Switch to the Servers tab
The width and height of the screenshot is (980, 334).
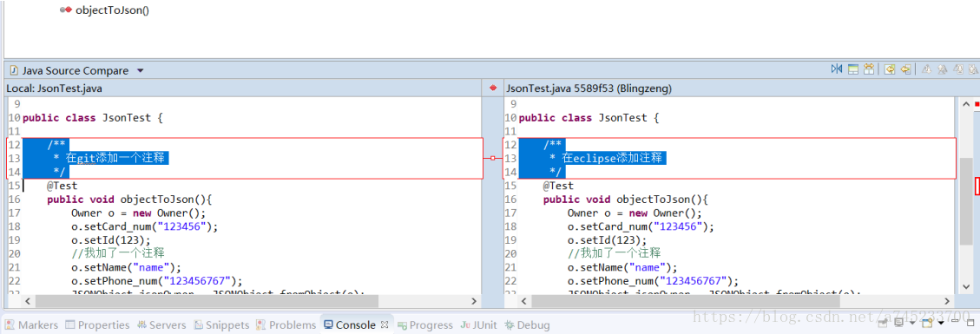[x=161, y=324]
